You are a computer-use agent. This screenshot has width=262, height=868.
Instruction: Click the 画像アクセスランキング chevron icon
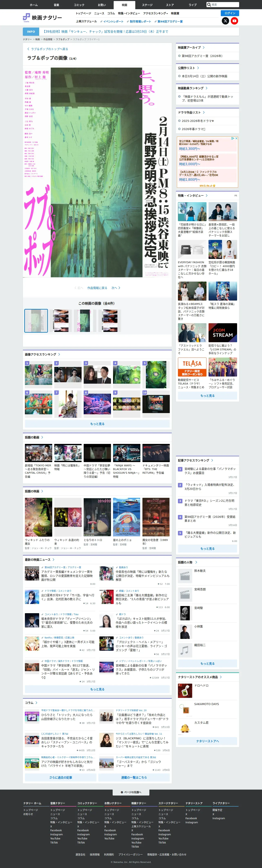(59, 354)
